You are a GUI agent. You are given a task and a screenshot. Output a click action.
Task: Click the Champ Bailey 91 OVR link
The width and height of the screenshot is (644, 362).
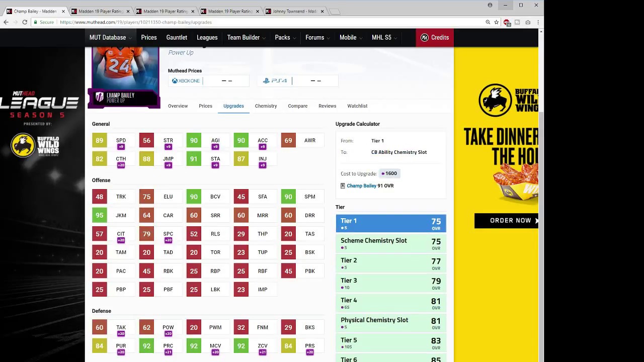coord(370,186)
